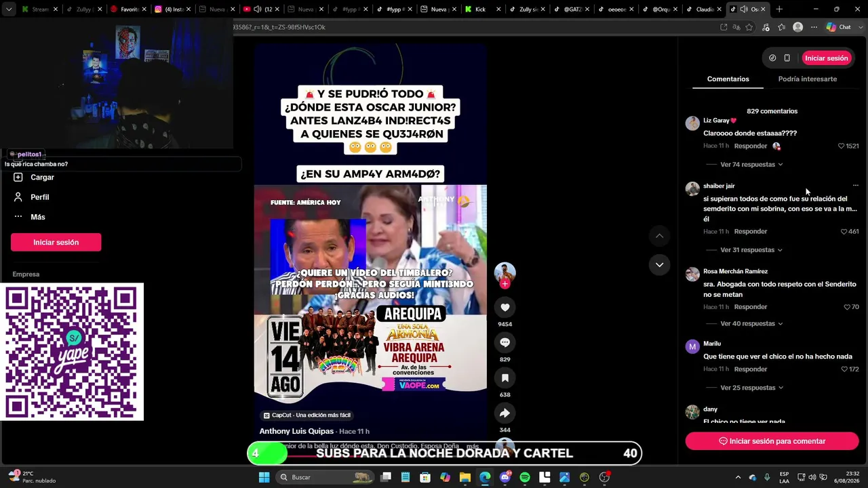The image size is (868, 488).
Task: Switch to the Podría interesarte tab
Action: tap(807, 79)
